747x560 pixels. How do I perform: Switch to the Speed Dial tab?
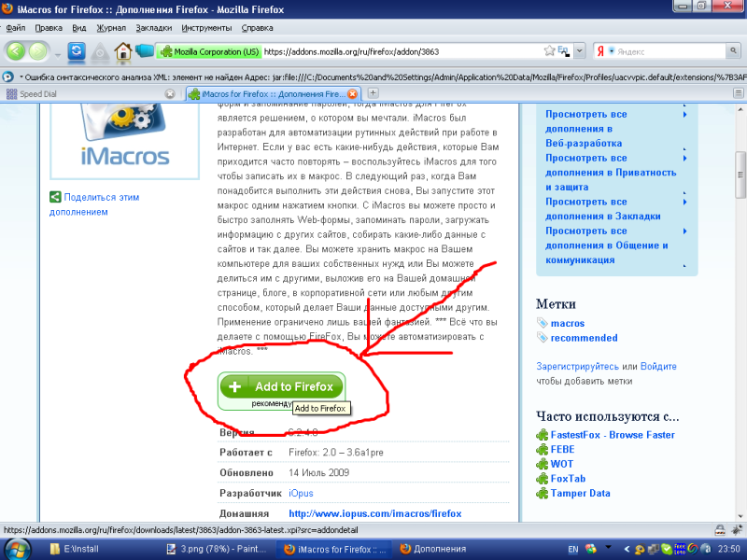coord(90,94)
